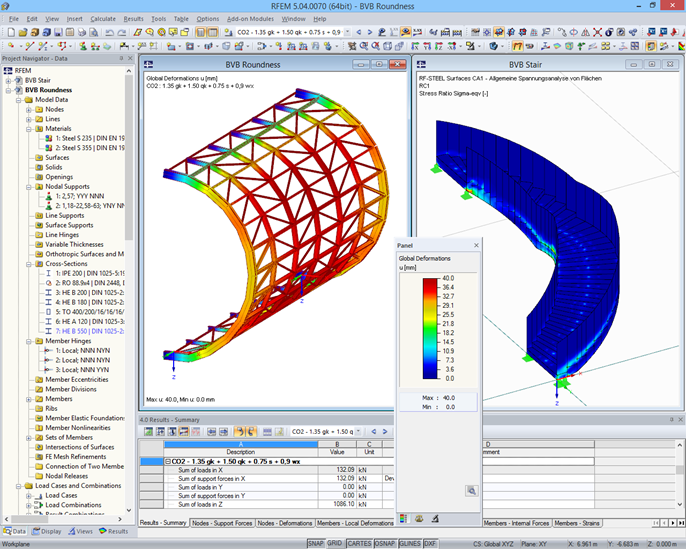The image size is (686, 549).
Task: Click the New Line tool icon
Action: click(30, 45)
